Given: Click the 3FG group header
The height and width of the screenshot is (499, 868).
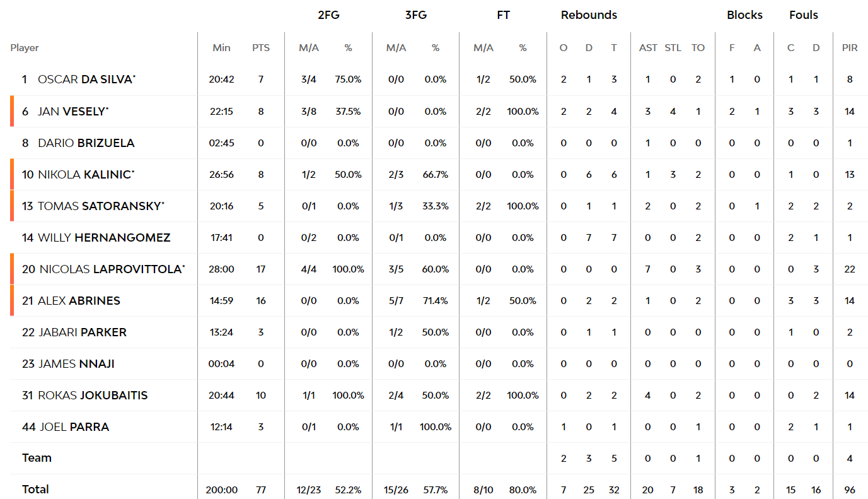Looking at the screenshot, I should click(x=415, y=15).
